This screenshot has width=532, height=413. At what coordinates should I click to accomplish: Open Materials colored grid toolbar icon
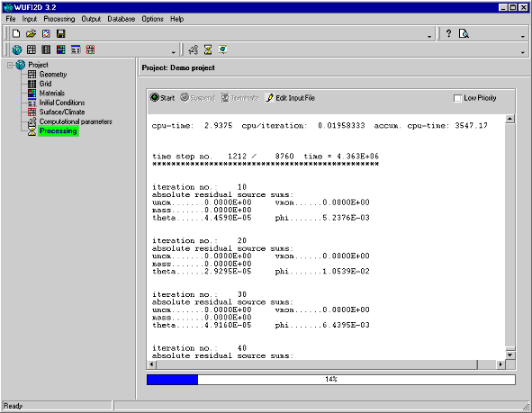(60, 49)
